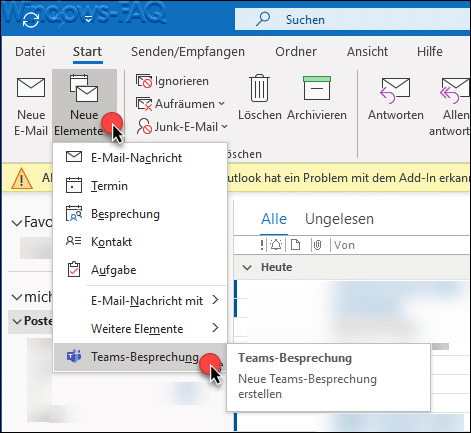The image size is (471, 433).
Task: Open the Hilfe ribbon tab
Action: pyautogui.click(x=430, y=52)
